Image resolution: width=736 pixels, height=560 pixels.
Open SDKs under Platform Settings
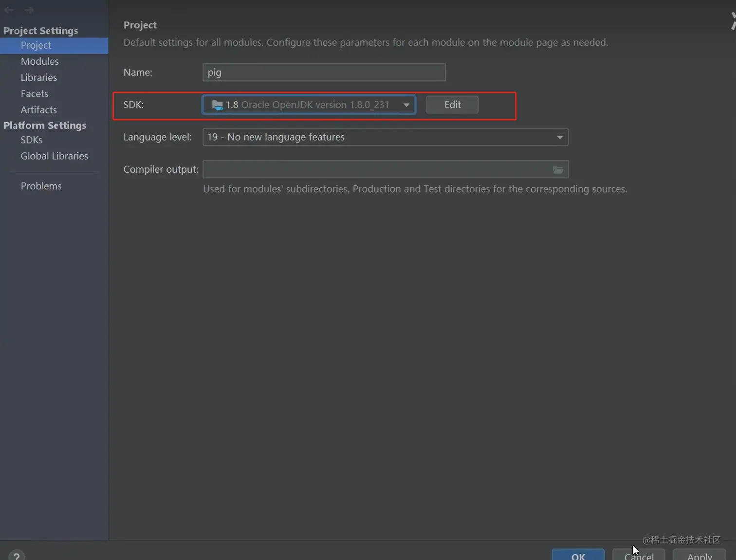32,140
